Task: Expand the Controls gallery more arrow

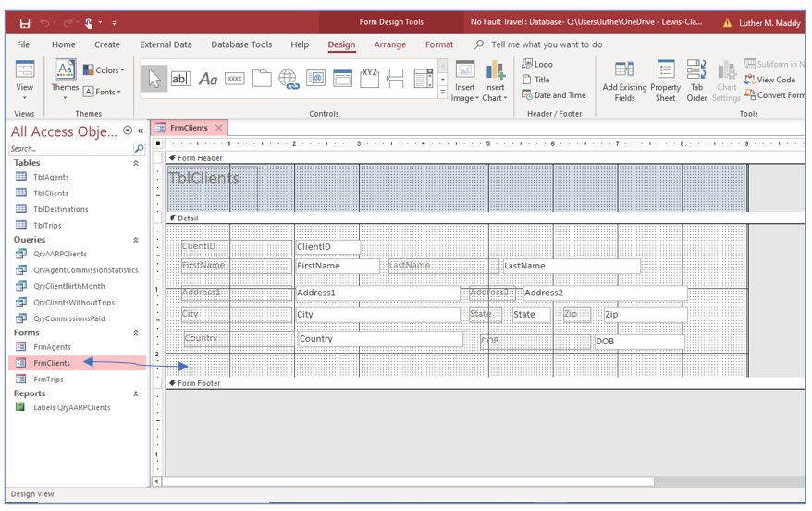Action: point(442,93)
